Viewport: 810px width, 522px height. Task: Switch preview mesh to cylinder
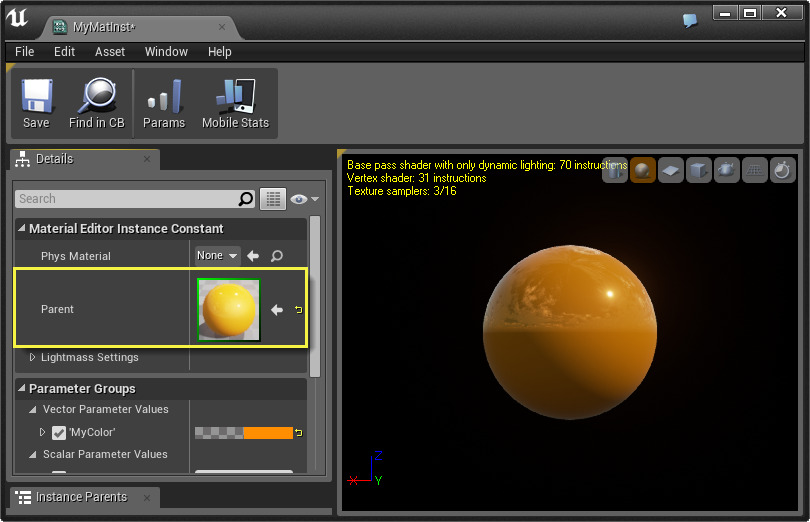[x=615, y=171]
